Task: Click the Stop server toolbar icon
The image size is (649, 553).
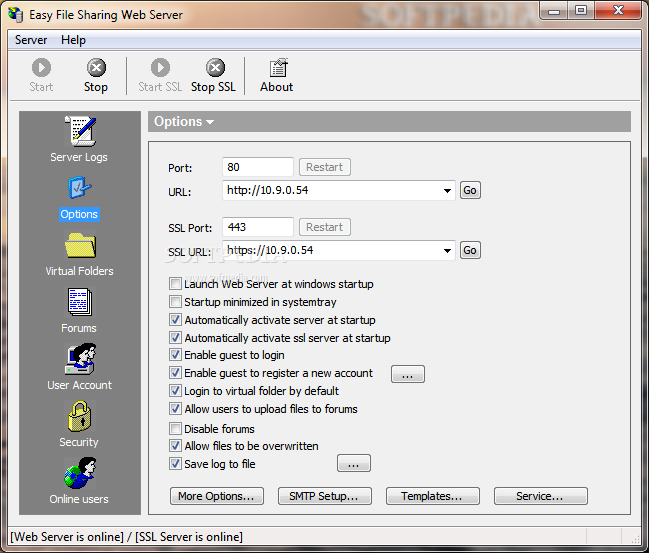Action: 96,67
